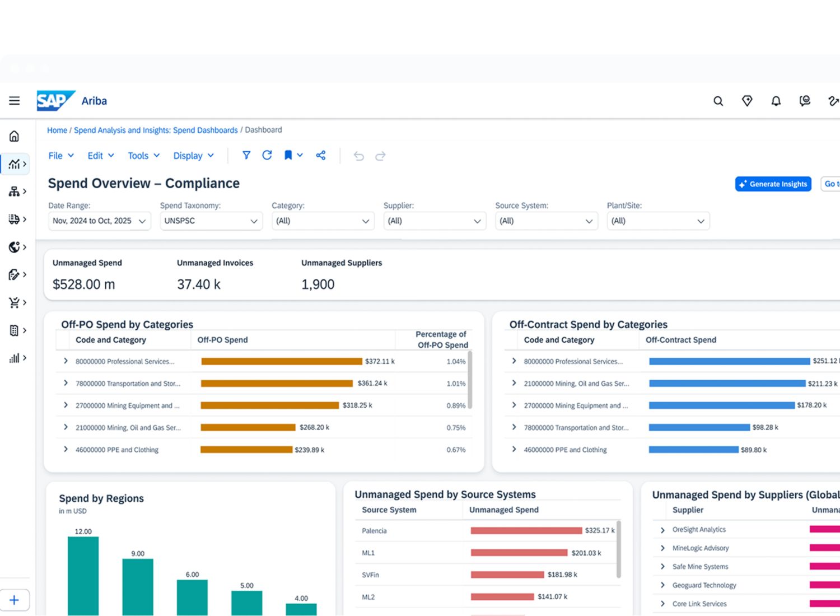Open the Home icon in the sidebar
This screenshot has height=616, width=840.
click(15, 136)
